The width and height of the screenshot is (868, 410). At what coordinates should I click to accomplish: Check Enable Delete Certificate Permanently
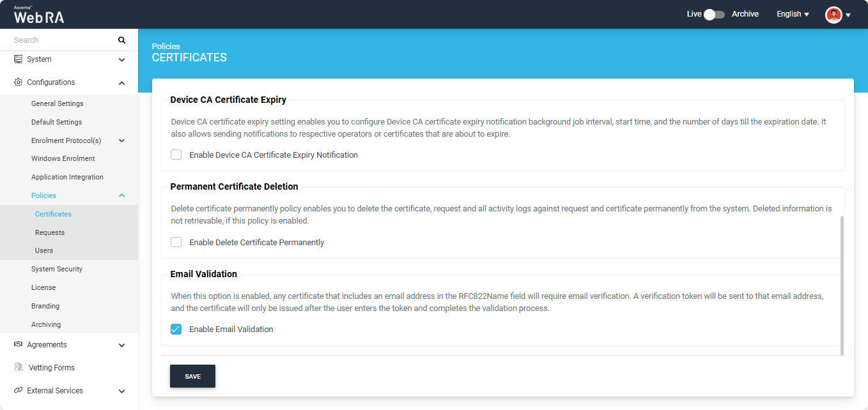click(x=176, y=243)
